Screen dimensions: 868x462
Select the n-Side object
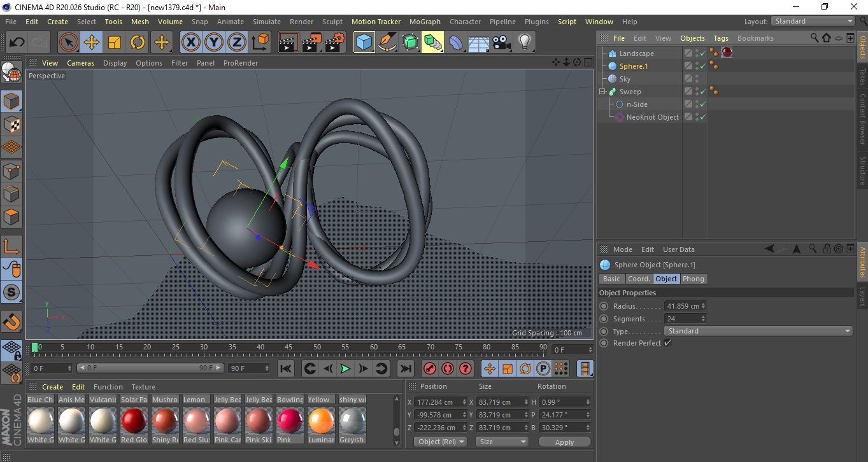[637, 104]
